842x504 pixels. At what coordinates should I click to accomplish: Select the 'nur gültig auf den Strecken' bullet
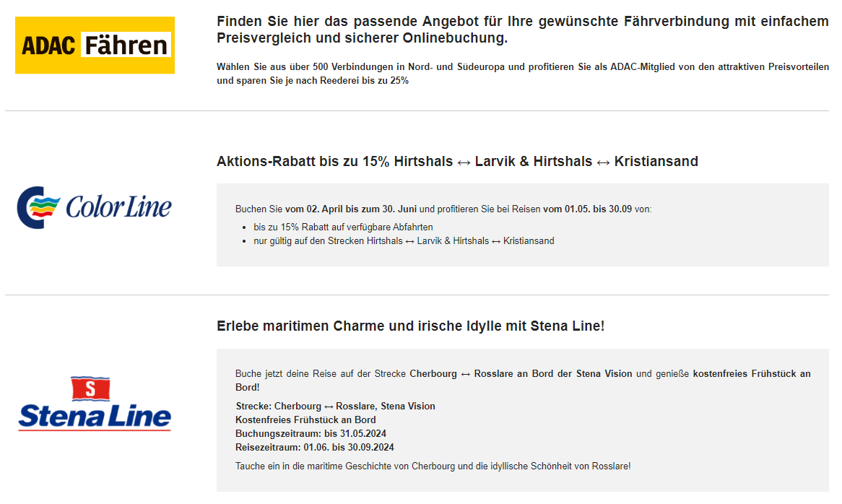[404, 241]
